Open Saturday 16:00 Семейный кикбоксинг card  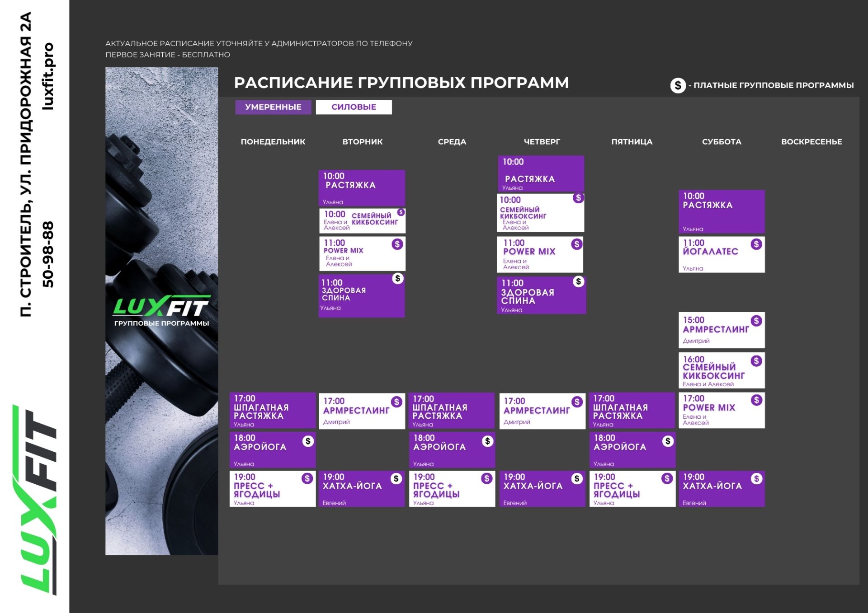click(x=721, y=370)
